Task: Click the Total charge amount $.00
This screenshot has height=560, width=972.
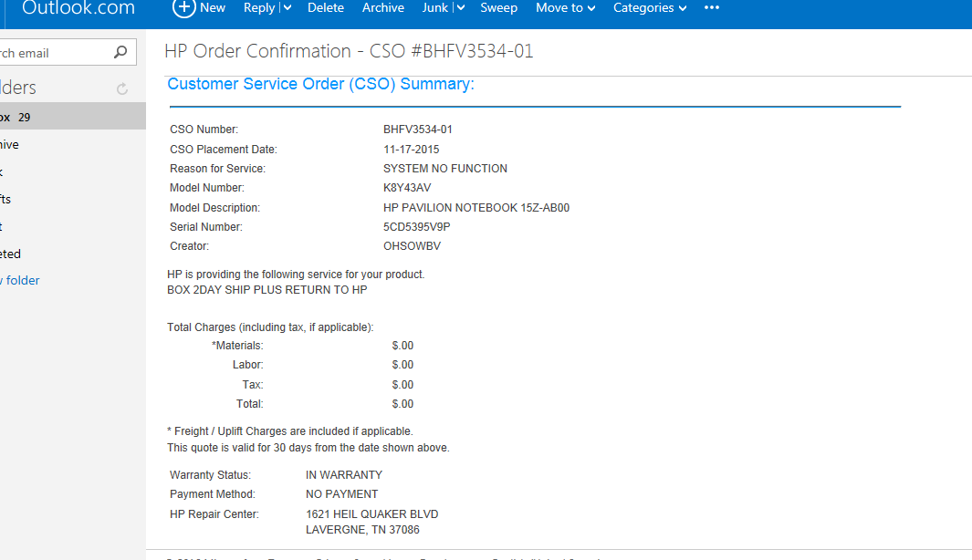Action: pyautogui.click(x=402, y=404)
